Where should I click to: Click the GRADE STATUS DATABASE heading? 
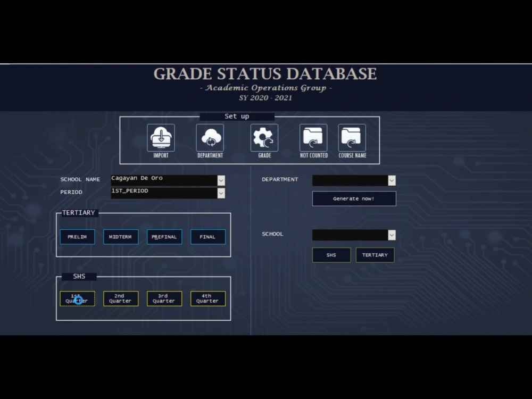point(265,73)
